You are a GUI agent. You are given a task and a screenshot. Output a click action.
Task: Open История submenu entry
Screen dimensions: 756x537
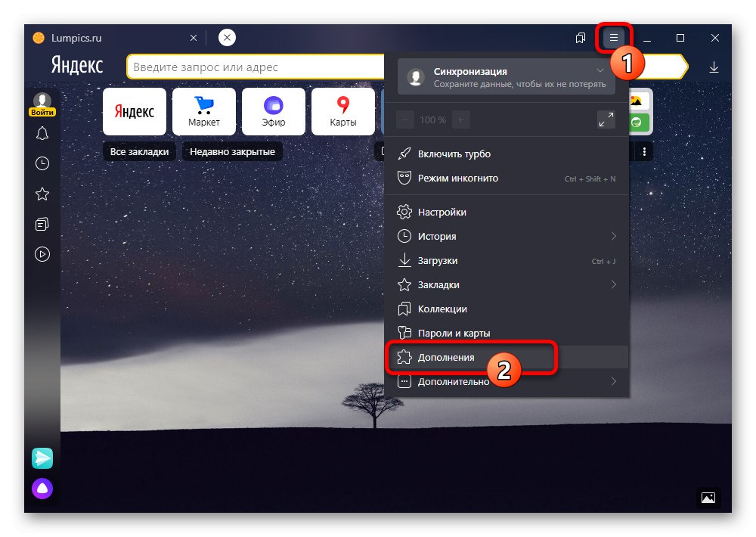[x=507, y=236]
